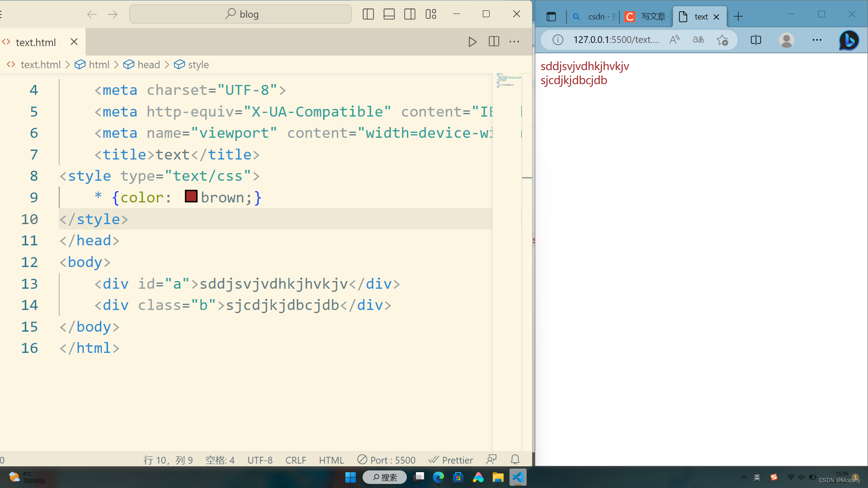Screen dimensions: 868x488
Task: Click the breadcrumb Explorer icon
Action: tap(12, 64)
